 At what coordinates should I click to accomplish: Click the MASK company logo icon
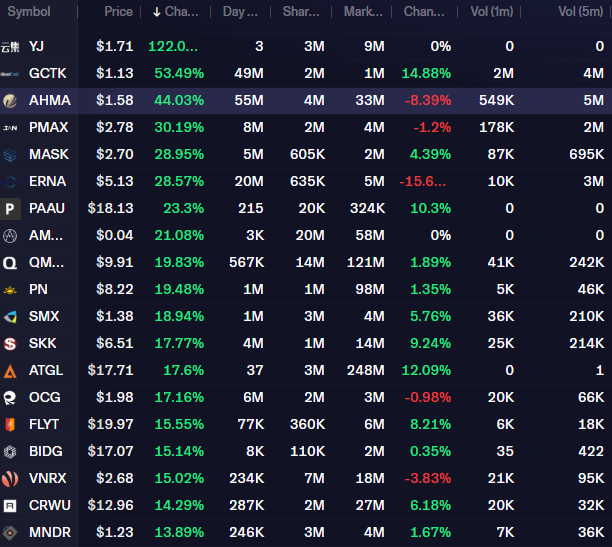(x=10, y=155)
